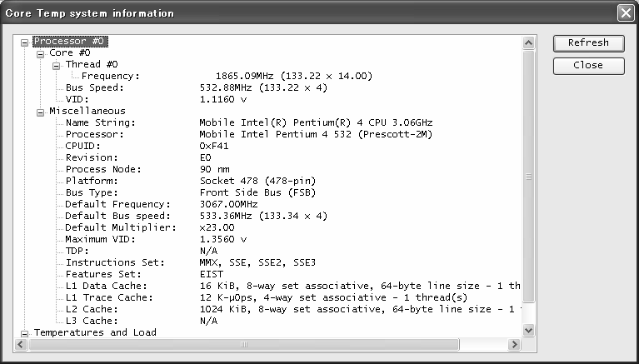
Task: Click the horizontal scrollbar left arrow
Action: 21,345
